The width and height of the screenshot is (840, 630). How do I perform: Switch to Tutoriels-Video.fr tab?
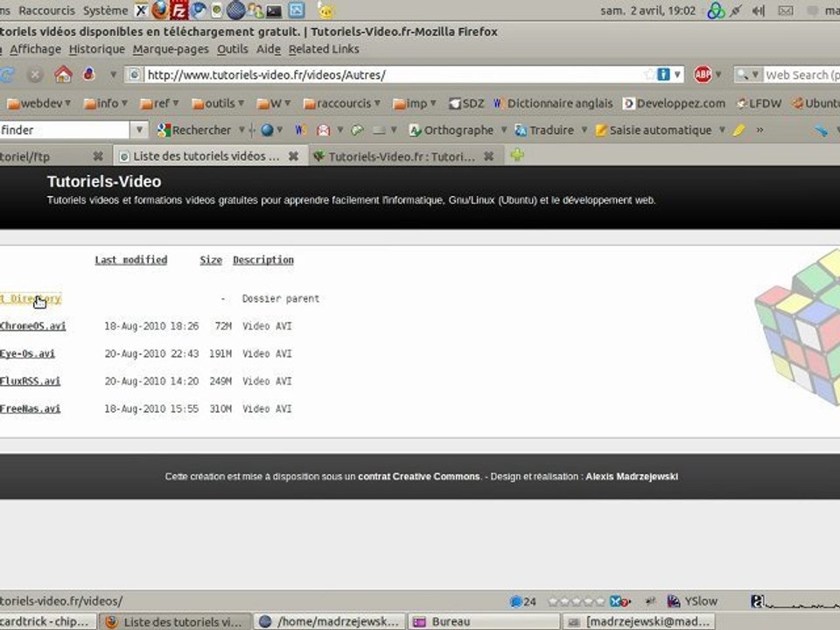tap(402, 156)
